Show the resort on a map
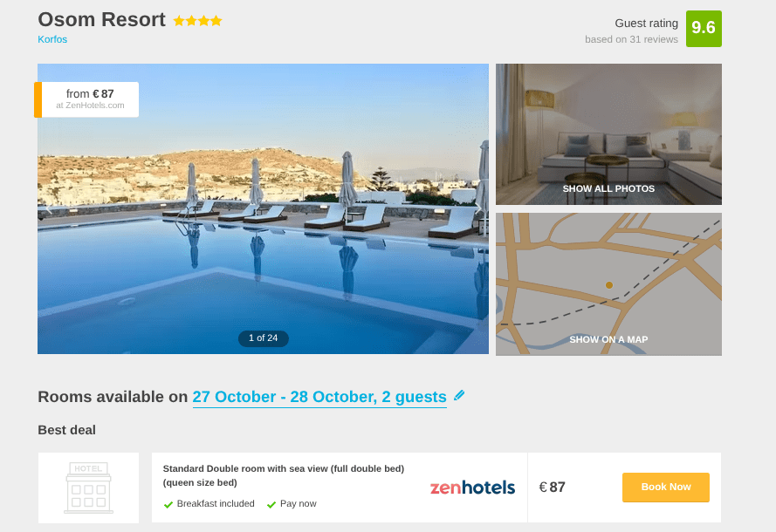 tap(608, 339)
